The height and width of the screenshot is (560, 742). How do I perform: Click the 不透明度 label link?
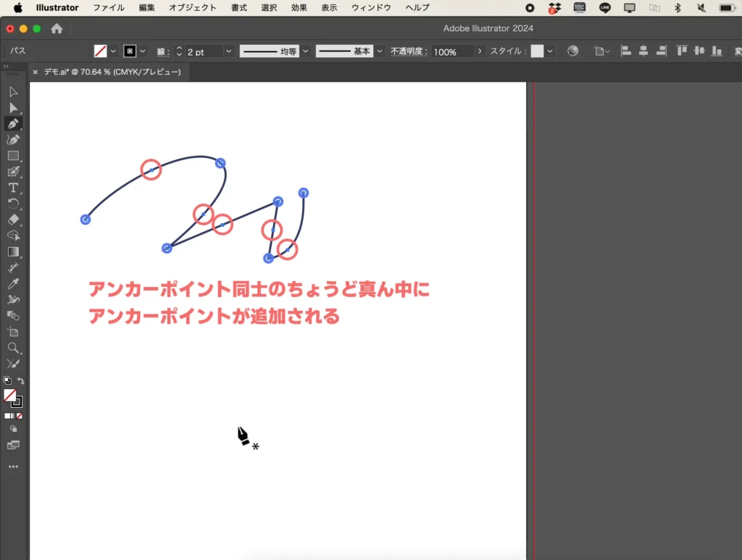coord(407,51)
